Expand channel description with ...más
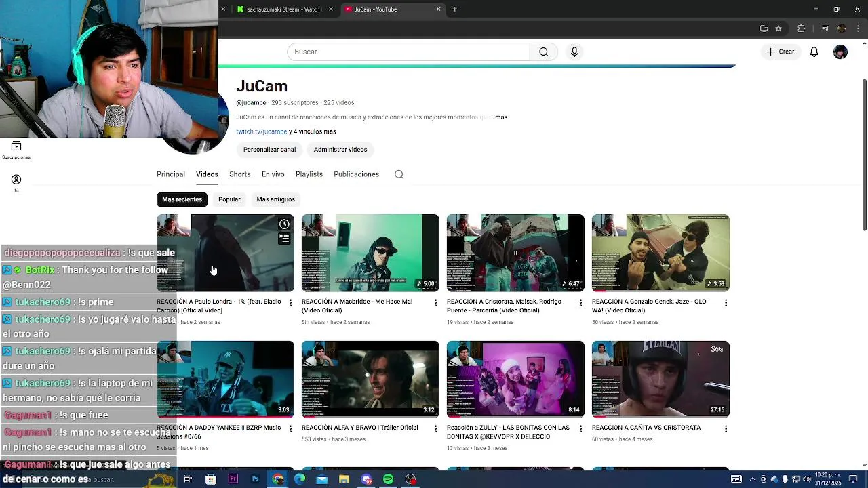 click(x=499, y=117)
